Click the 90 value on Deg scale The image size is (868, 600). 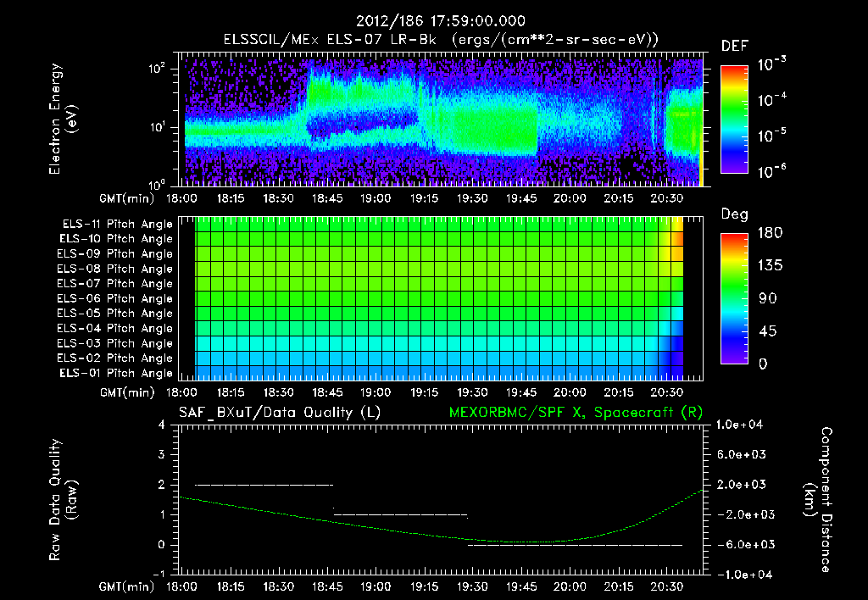tap(768, 299)
